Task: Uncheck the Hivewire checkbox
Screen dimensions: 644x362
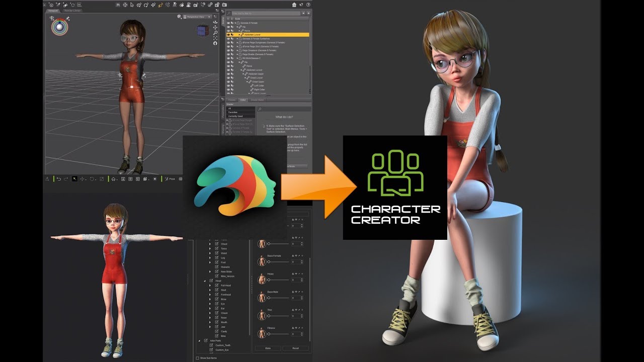Action: pyautogui.click(x=217, y=267)
